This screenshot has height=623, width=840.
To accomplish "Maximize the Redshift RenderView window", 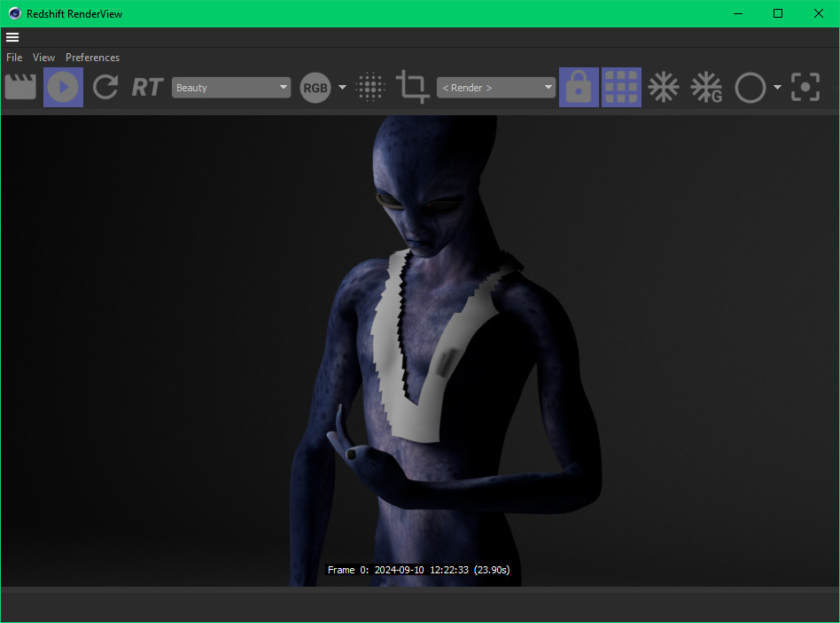I will (778, 13).
